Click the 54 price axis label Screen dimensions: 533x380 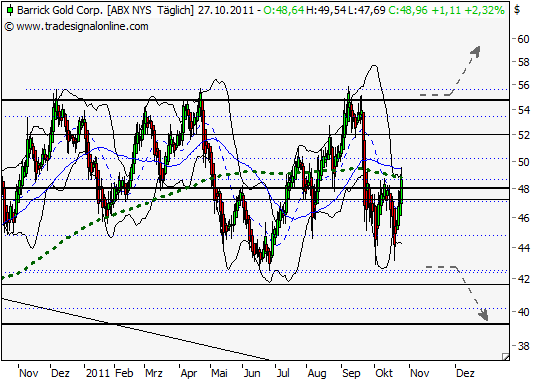click(x=523, y=110)
